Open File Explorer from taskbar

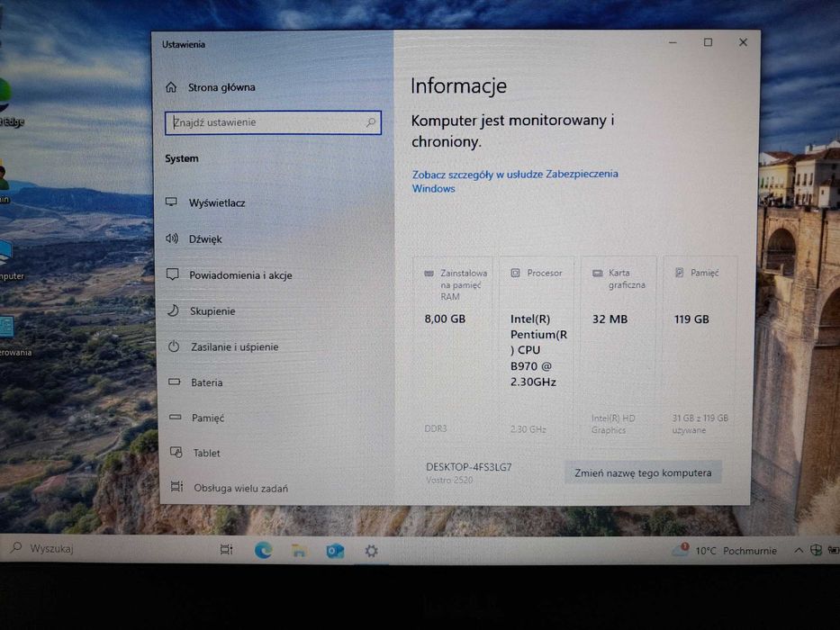(x=299, y=550)
